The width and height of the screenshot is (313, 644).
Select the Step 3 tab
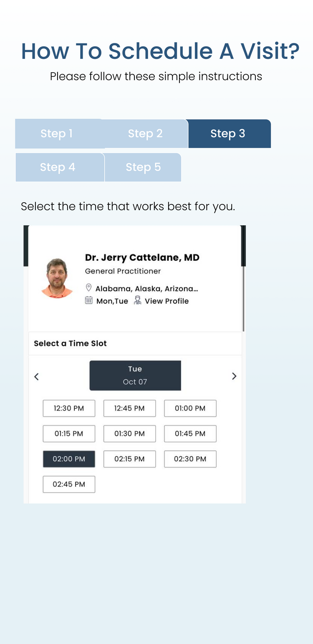coord(228,133)
